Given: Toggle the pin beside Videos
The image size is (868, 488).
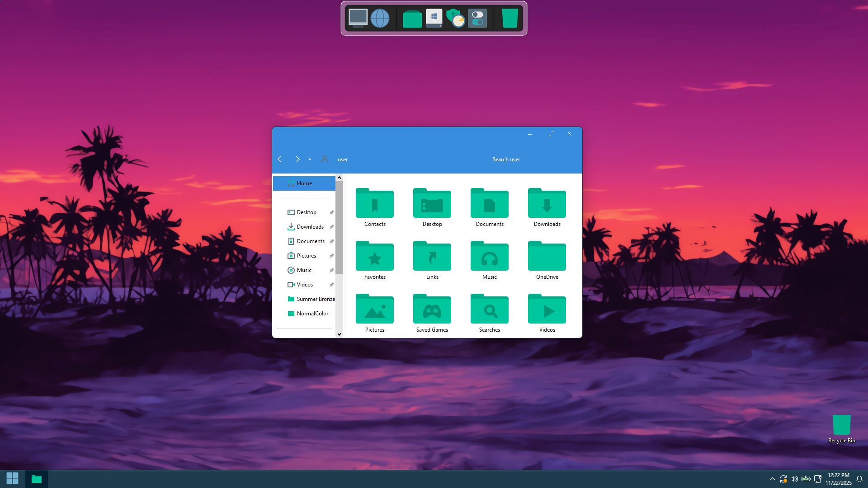Looking at the screenshot, I should (x=331, y=285).
